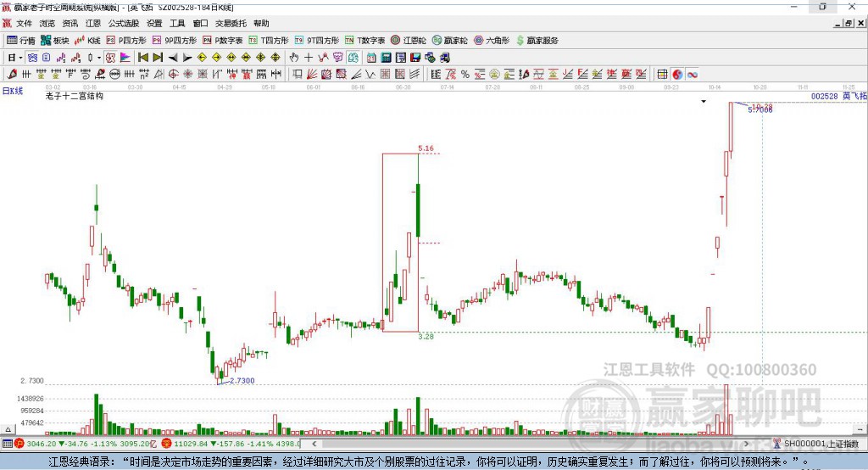
Task: Open the 帮助 menu
Action: pos(261,23)
